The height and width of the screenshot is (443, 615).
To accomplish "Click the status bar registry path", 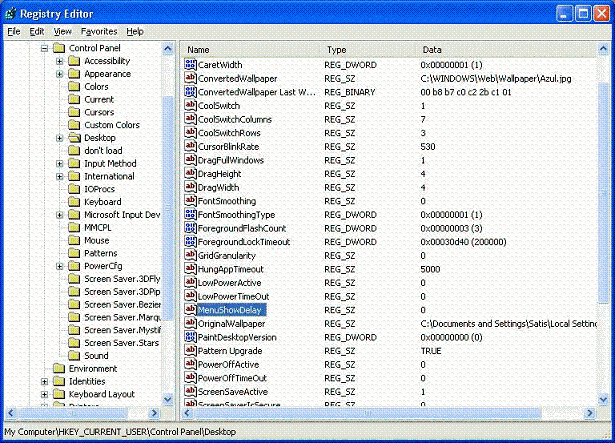I will (120, 432).
